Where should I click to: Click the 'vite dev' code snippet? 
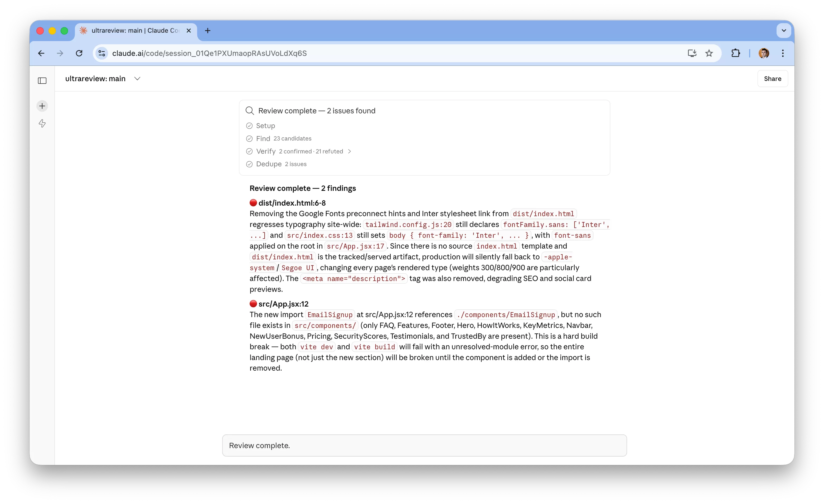[316, 347]
